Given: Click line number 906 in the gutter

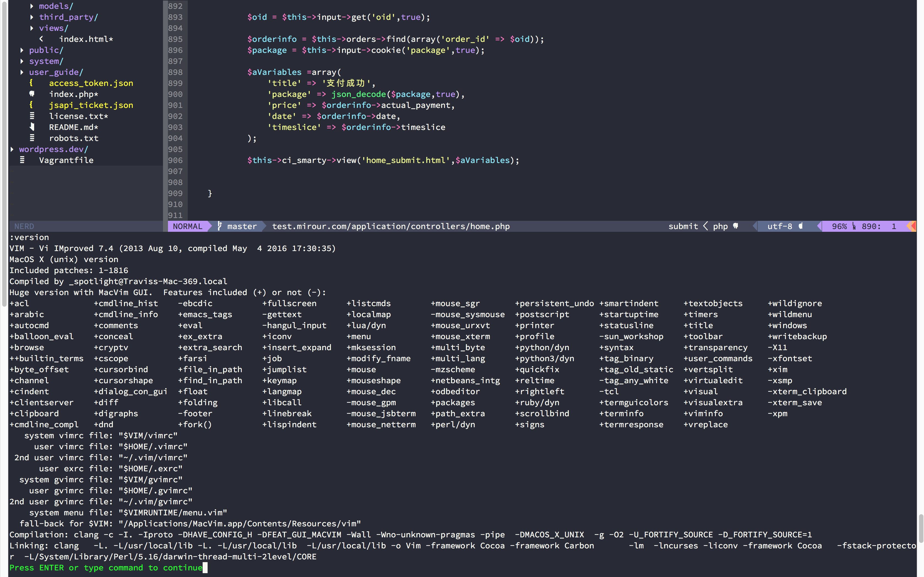Looking at the screenshot, I should pyautogui.click(x=175, y=161).
